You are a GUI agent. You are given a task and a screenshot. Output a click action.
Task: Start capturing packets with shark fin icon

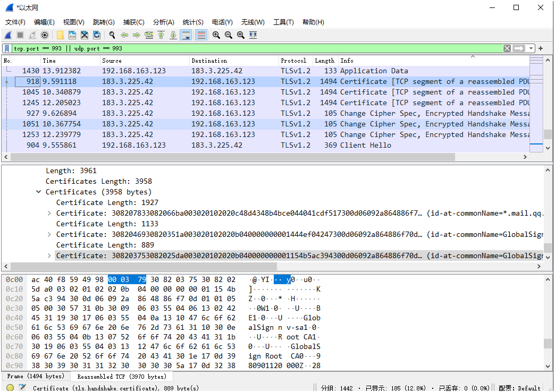pyautogui.click(x=8, y=35)
